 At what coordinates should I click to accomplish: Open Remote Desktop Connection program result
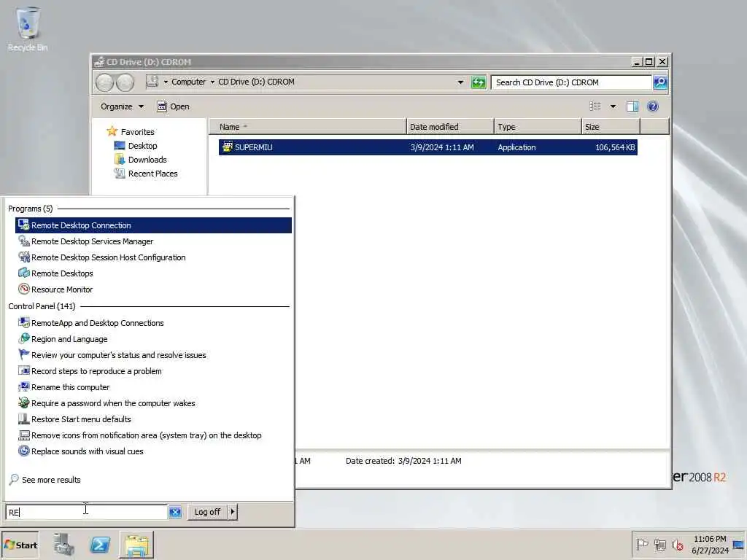153,225
